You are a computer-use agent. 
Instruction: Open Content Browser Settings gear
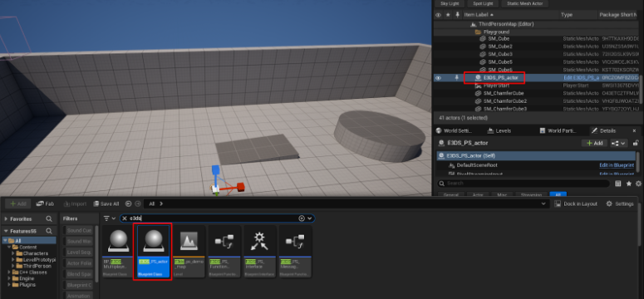coord(620,203)
